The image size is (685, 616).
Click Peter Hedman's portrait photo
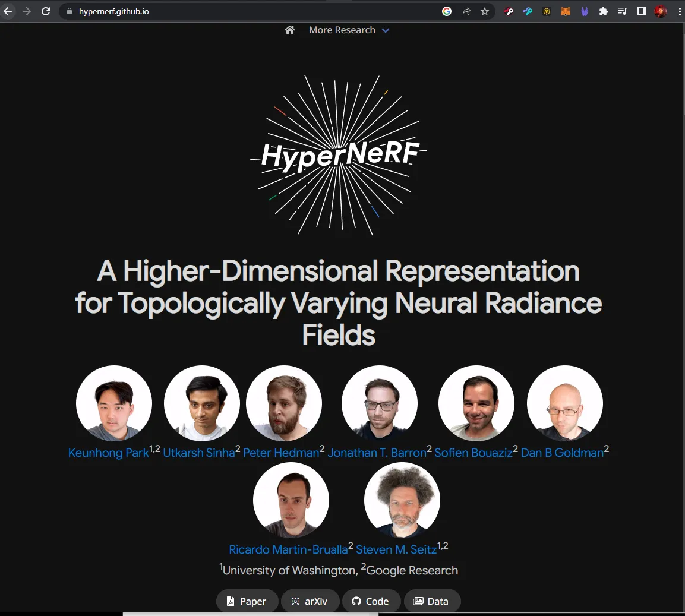284,403
